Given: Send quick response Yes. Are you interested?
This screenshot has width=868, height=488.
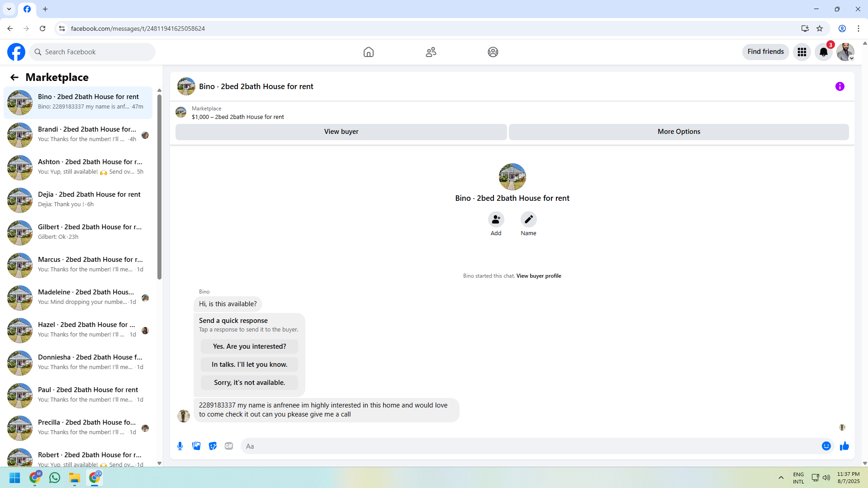Looking at the screenshot, I should tap(249, 346).
